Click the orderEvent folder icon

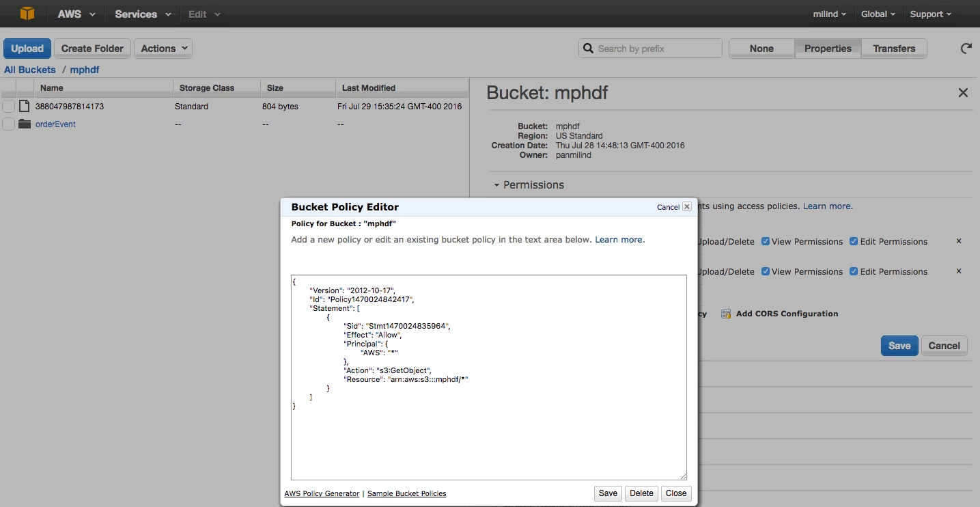pos(25,124)
